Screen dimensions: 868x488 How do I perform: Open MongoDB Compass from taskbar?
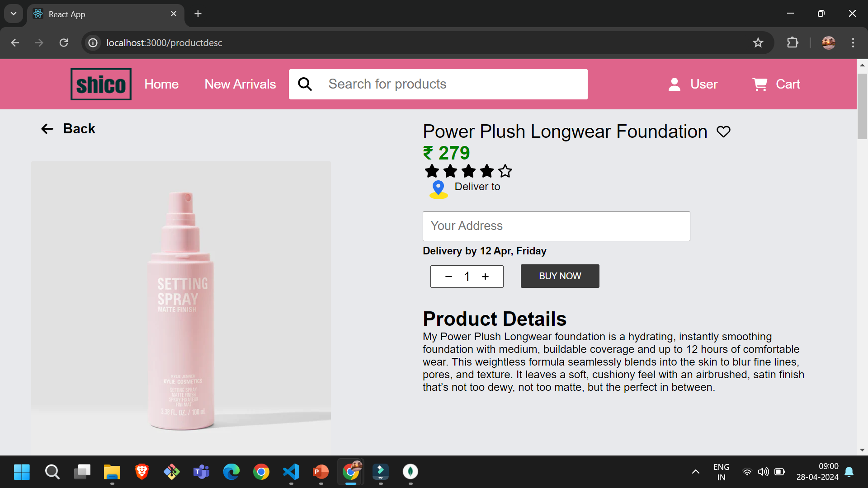pyautogui.click(x=410, y=472)
